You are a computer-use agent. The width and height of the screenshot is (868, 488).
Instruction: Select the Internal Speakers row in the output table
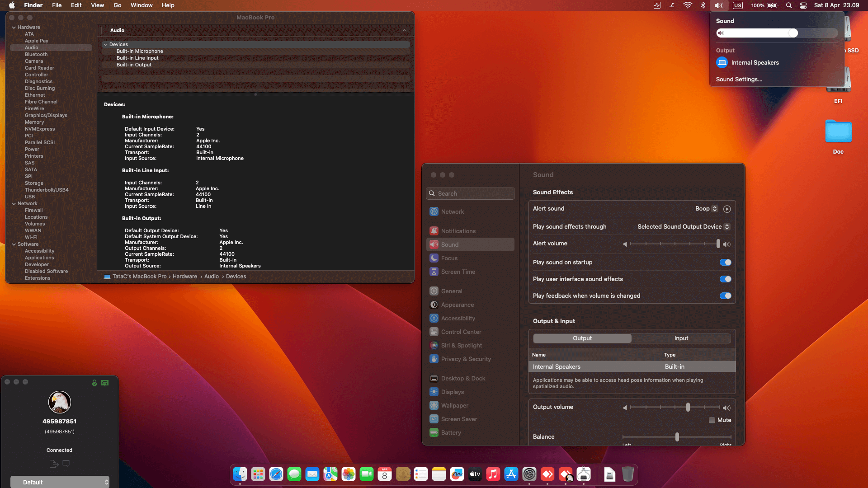coord(632,367)
